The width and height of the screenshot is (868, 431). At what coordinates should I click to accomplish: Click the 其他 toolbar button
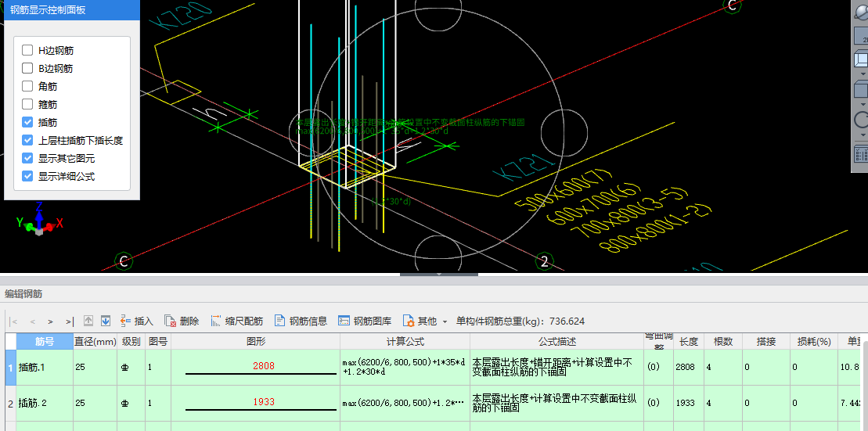(x=420, y=321)
